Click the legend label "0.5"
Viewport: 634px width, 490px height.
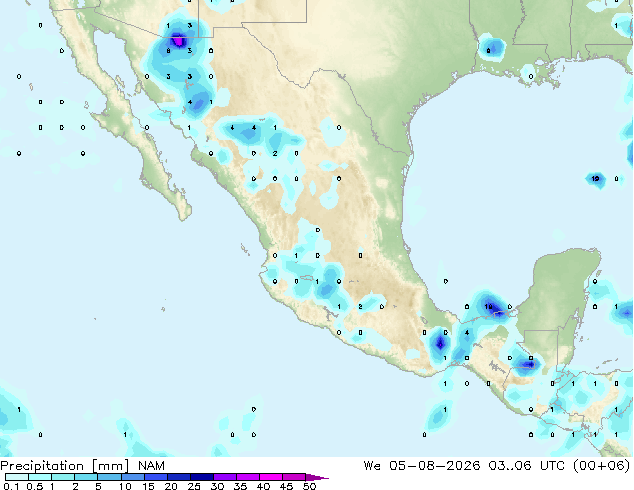coord(35,486)
